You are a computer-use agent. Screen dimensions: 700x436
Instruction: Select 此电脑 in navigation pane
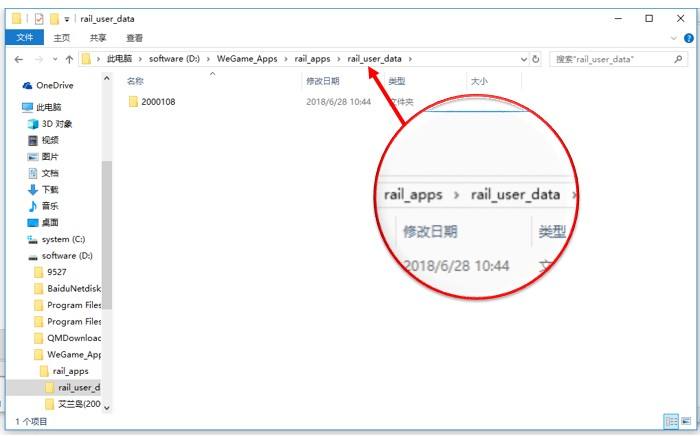pos(49,107)
